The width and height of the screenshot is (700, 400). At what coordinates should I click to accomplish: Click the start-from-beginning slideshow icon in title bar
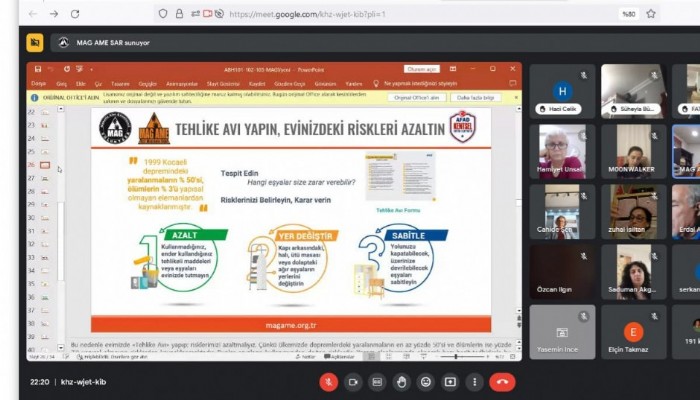tap(79, 69)
